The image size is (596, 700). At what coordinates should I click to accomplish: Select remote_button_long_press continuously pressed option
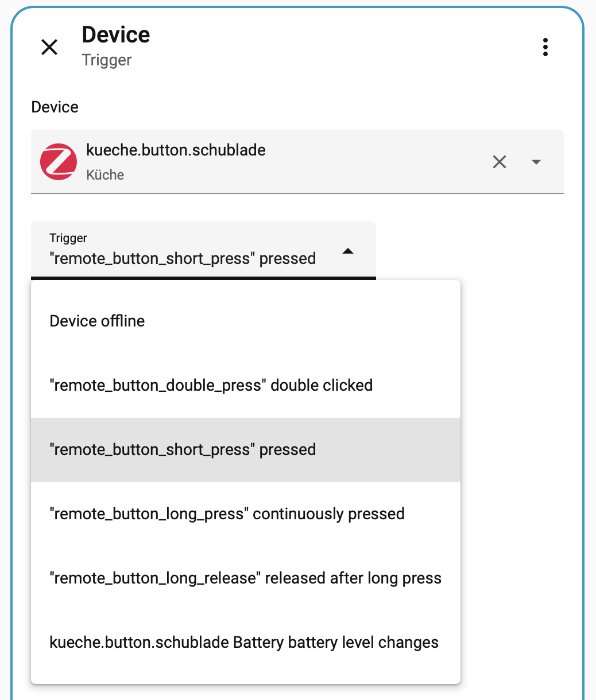tap(227, 514)
